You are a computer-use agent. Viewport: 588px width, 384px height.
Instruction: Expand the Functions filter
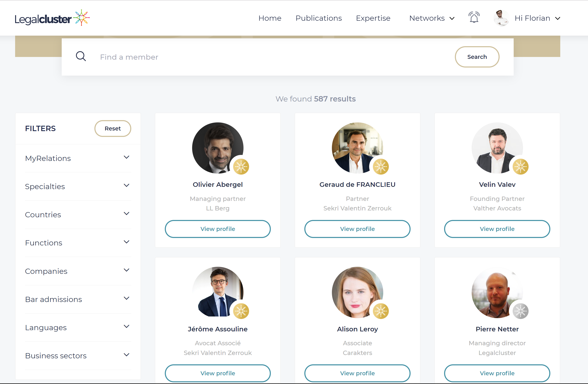pyautogui.click(x=78, y=243)
